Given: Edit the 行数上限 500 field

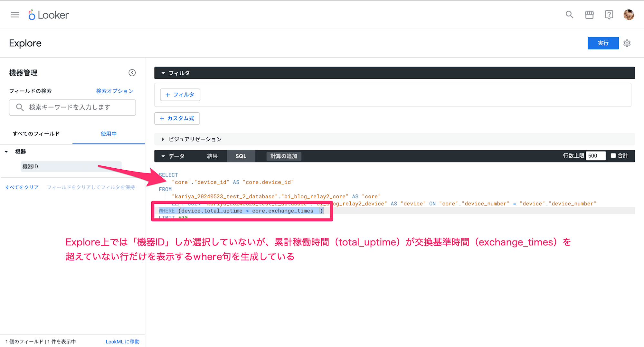Looking at the screenshot, I should [595, 156].
